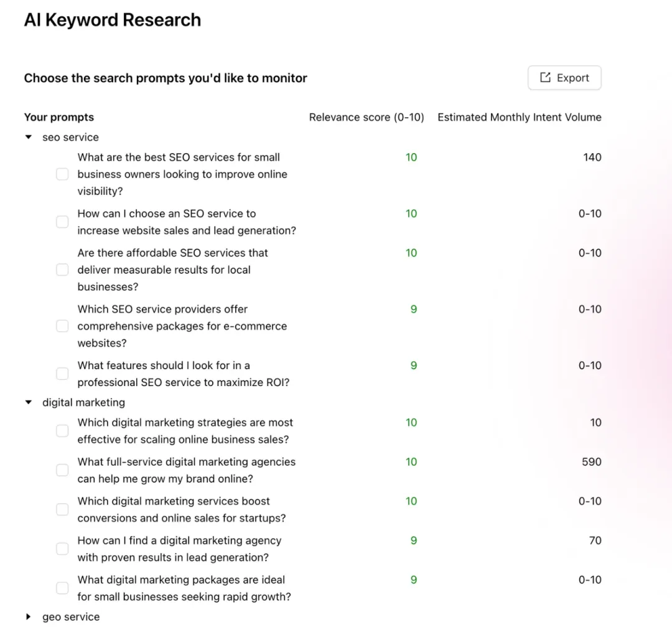Select the proven lead generation agency checkbox
The image size is (672, 627).
(x=62, y=549)
